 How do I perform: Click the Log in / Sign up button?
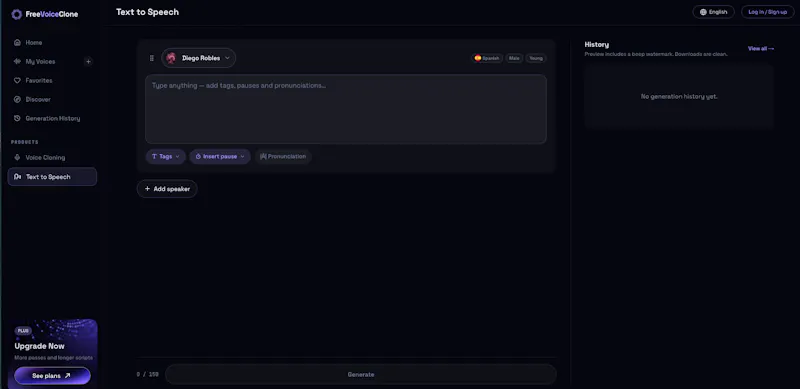tap(767, 12)
